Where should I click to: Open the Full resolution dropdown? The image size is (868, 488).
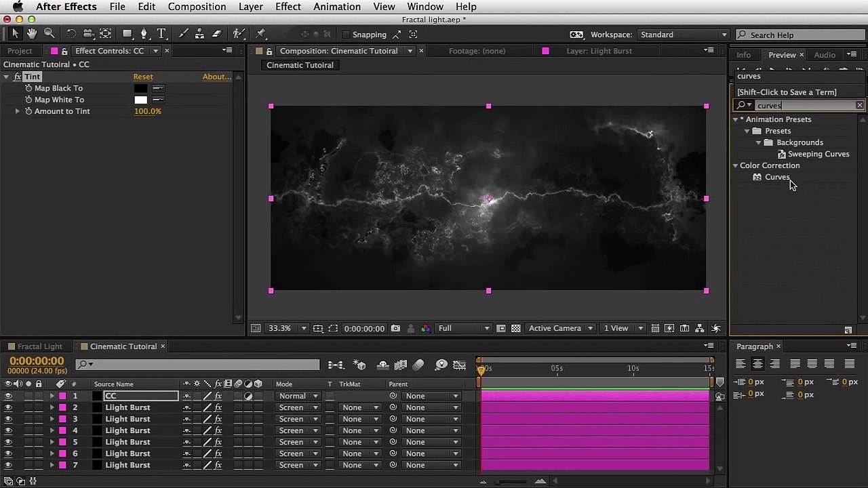point(464,329)
